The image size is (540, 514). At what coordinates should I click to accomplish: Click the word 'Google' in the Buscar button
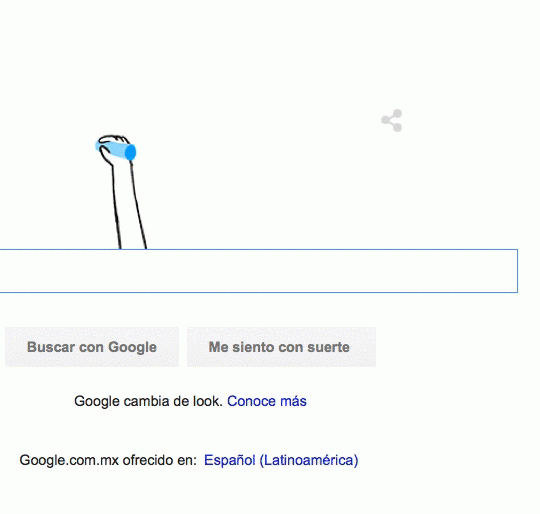[133, 347]
